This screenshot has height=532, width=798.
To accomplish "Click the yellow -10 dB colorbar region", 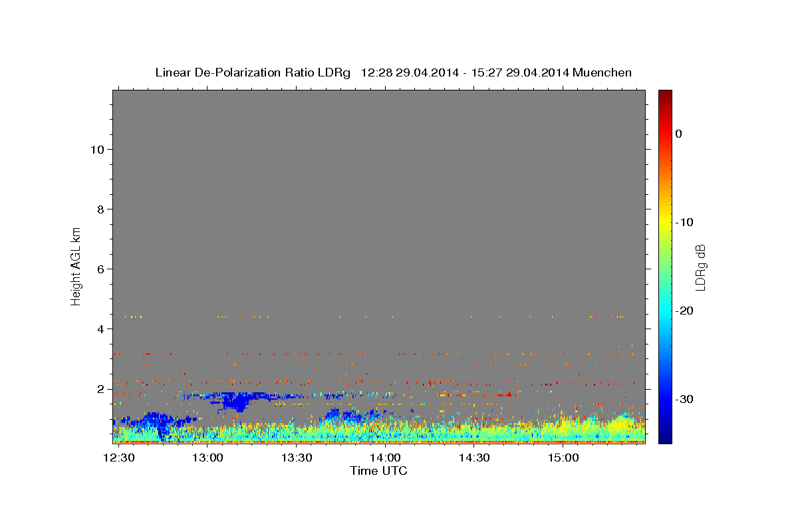I will pos(665,222).
